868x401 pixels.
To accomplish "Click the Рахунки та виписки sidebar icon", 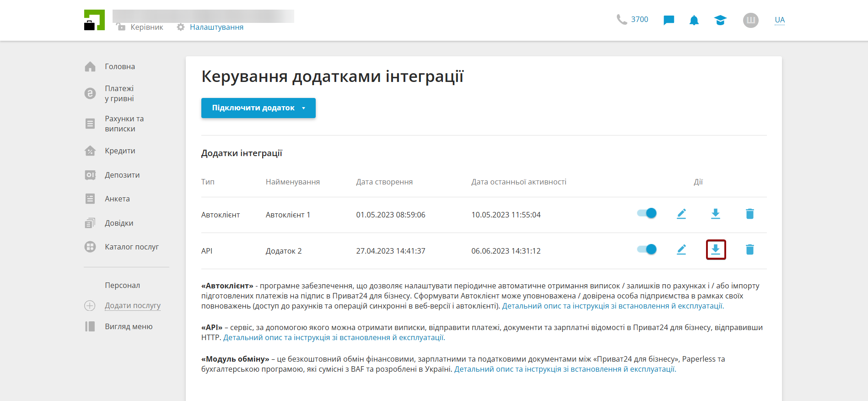I will (x=90, y=124).
